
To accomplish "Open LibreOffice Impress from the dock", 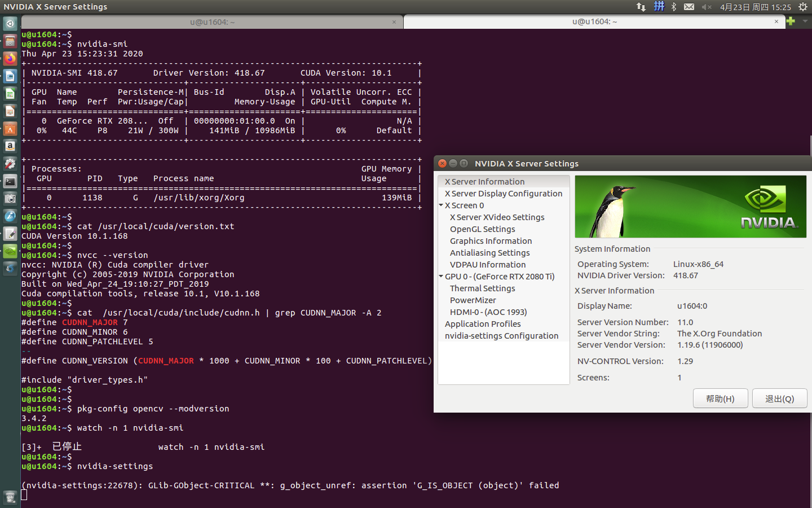I will 10,111.
